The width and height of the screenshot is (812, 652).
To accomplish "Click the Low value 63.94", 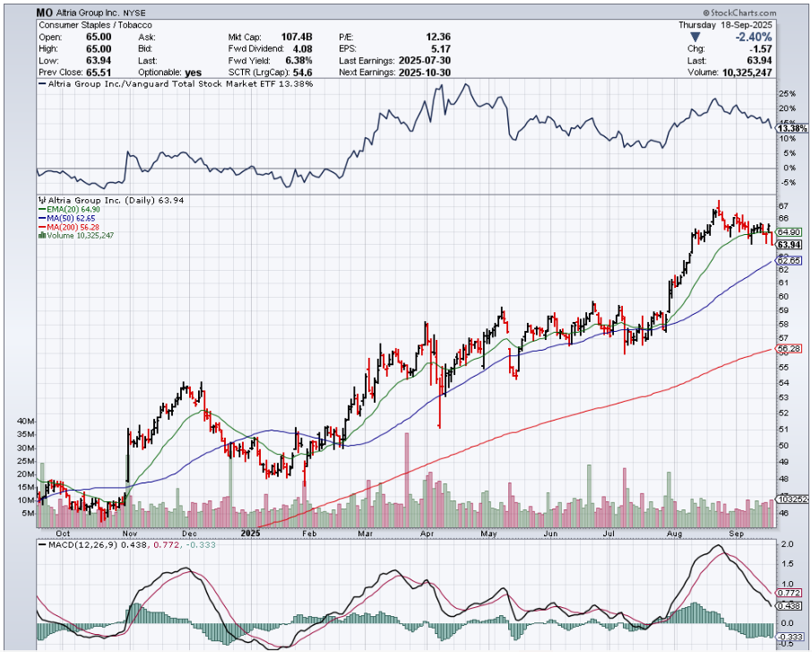I will click(99, 61).
